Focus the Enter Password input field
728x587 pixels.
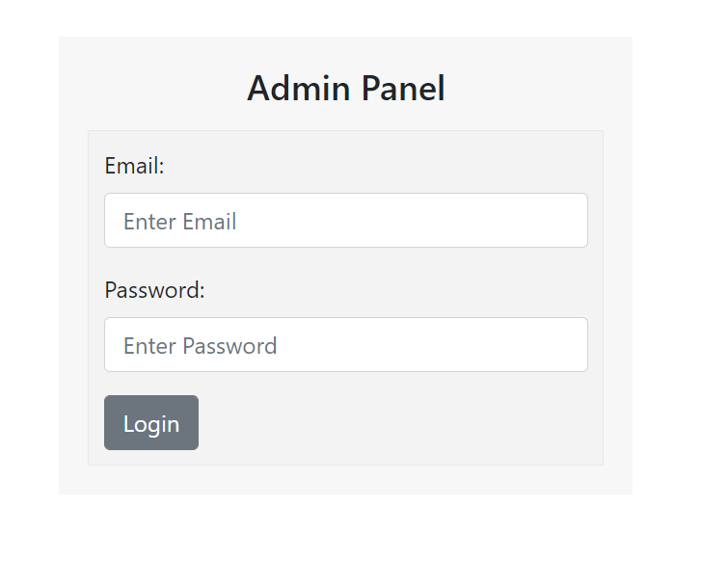click(345, 345)
